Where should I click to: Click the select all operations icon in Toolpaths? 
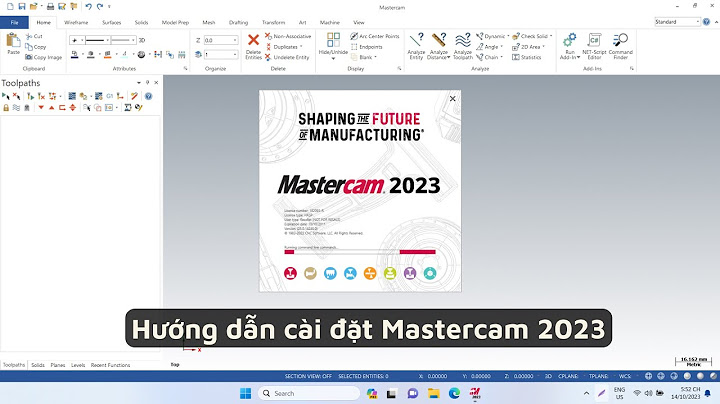[6, 96]
